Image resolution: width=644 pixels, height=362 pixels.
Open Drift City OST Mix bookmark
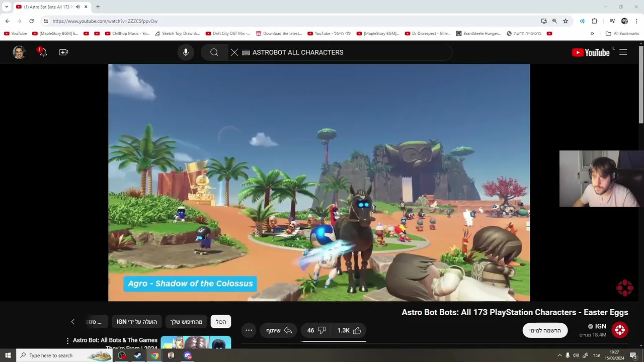point(228,34)
